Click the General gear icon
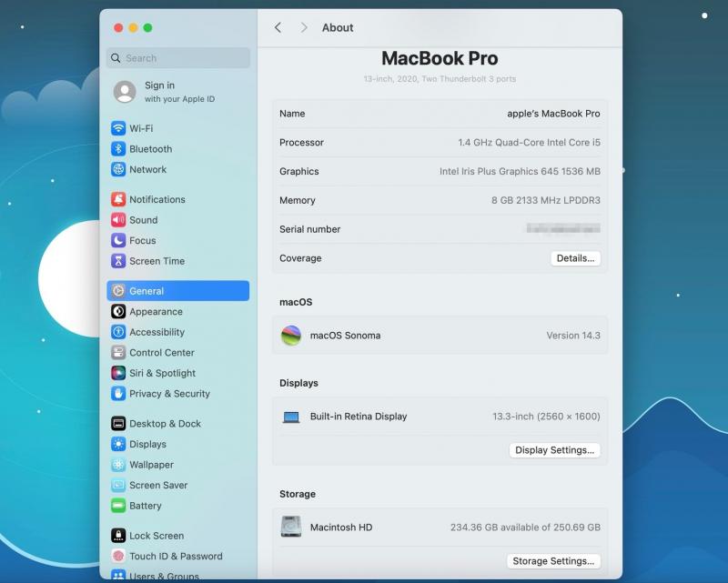 tap(118, 290)
